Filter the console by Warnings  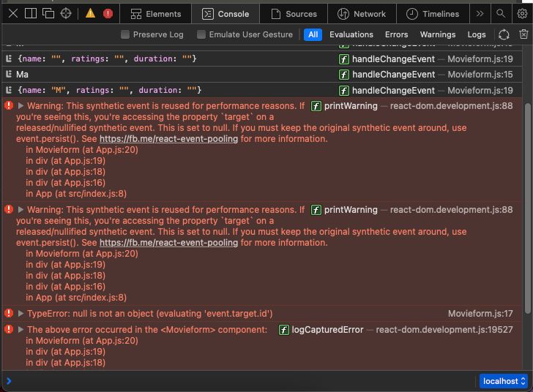[x=438, y=34]
